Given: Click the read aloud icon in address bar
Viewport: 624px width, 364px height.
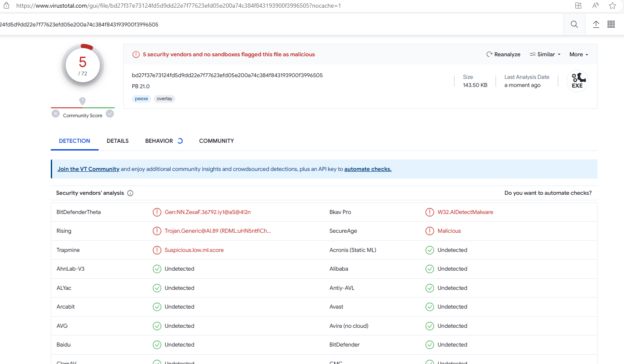Looking at the screenshot, I should [x=595, y=6].
